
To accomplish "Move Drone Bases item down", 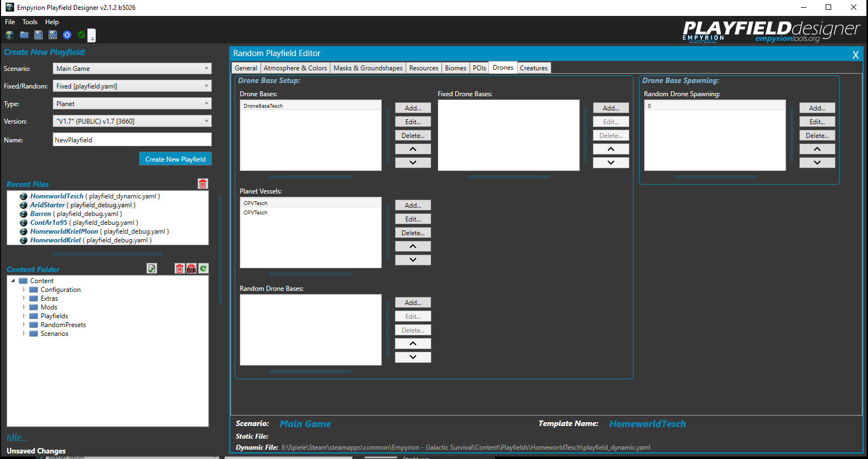I will tap(413, 163).
